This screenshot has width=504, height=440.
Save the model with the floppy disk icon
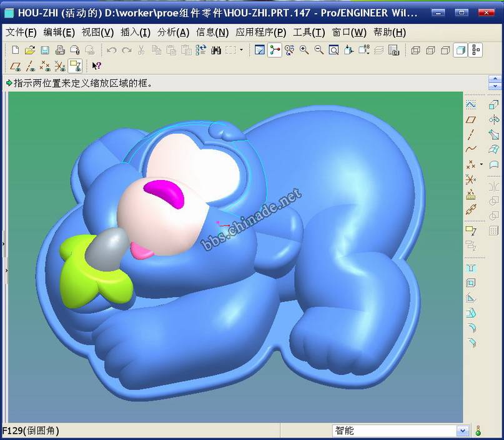click(45, 50)
